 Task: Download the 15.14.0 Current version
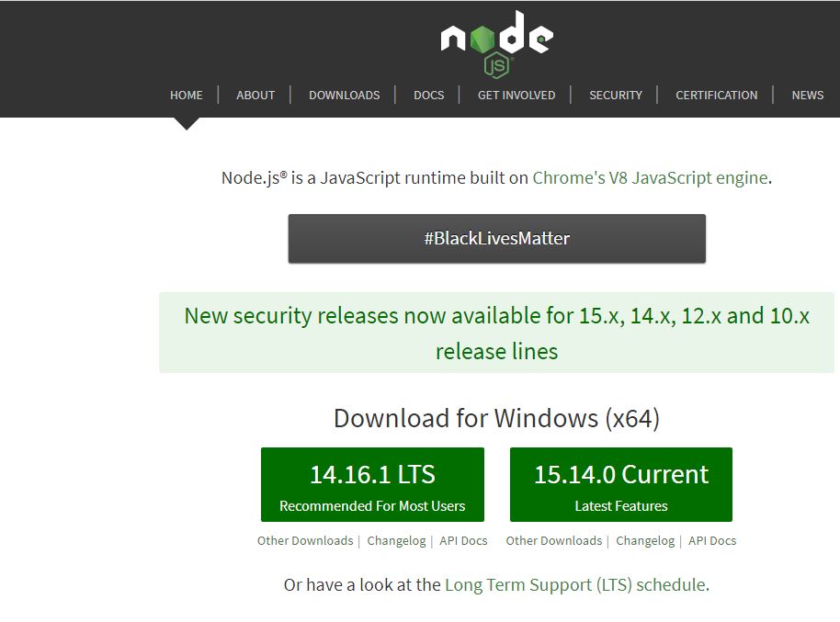(x=621, y=485)
